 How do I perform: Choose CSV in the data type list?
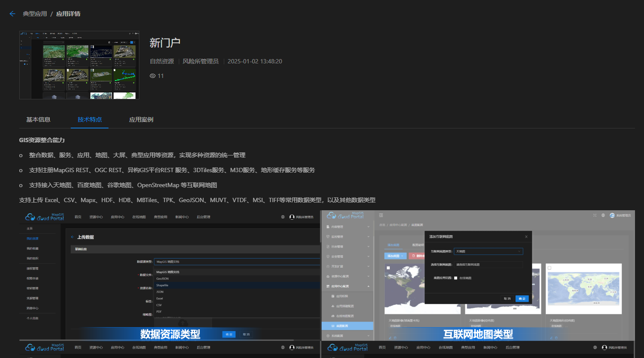coord(159,305)
